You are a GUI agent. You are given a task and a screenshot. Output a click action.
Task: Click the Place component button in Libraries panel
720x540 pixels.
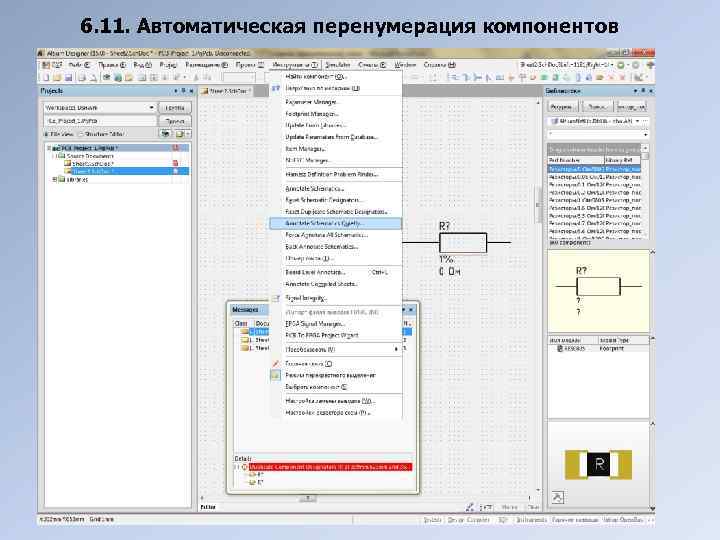(631, 107)
